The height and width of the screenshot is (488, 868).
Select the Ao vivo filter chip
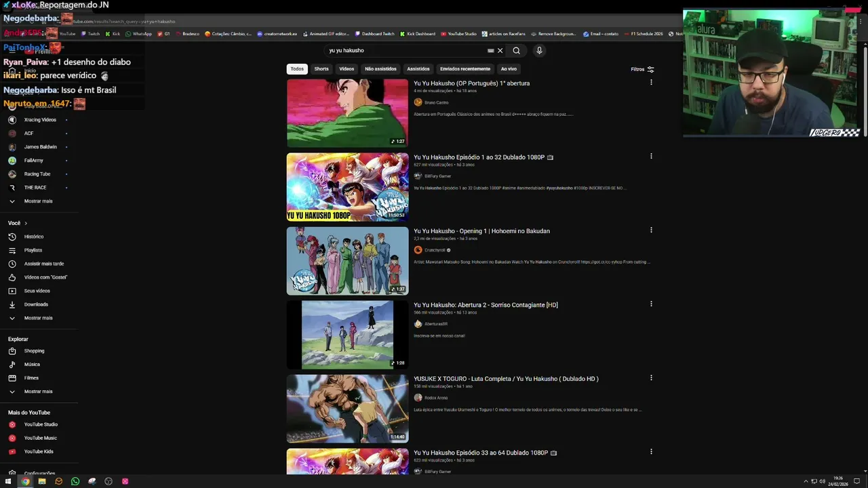(509, 68)
